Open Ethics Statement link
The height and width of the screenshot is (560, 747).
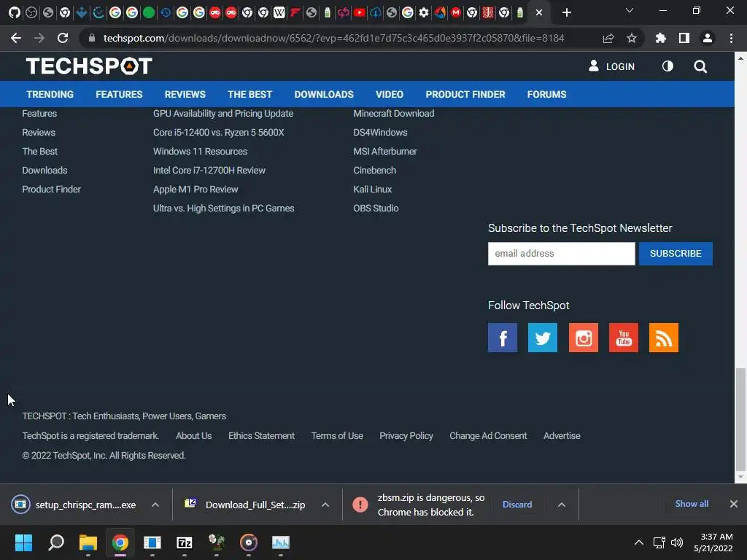tap(261, 436)
